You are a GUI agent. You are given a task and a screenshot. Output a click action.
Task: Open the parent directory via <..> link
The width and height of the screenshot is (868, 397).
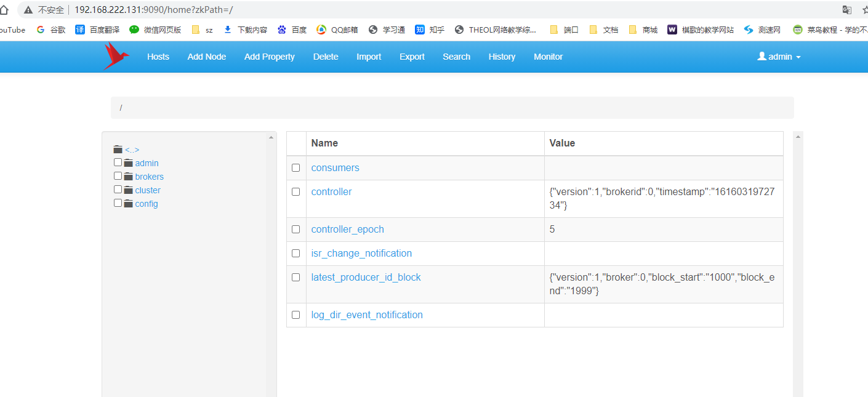click(x=131, y=149)
